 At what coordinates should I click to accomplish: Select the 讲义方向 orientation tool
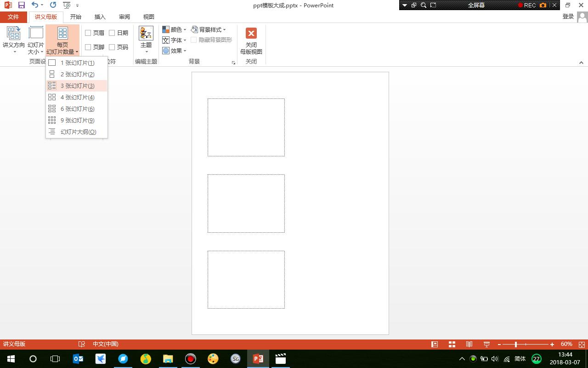pyautogui.click(x=14, y=40)
